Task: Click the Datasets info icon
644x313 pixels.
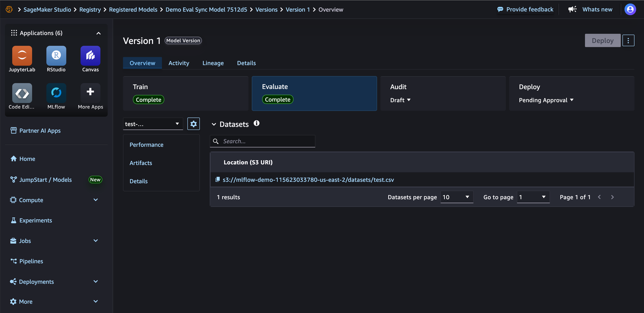Action: click(x=257, y=123)
